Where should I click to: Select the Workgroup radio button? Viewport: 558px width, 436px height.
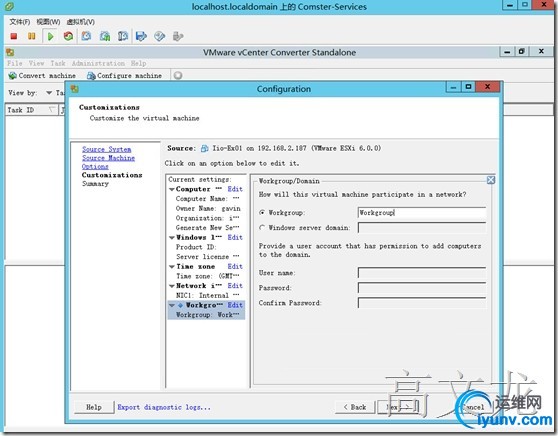pos(262,212)
